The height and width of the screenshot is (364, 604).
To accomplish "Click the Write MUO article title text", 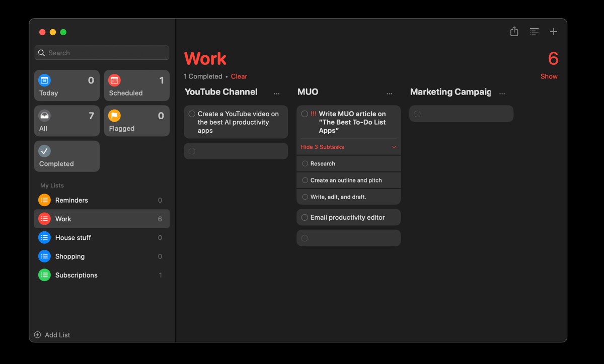I will click(x=352, y=122).
